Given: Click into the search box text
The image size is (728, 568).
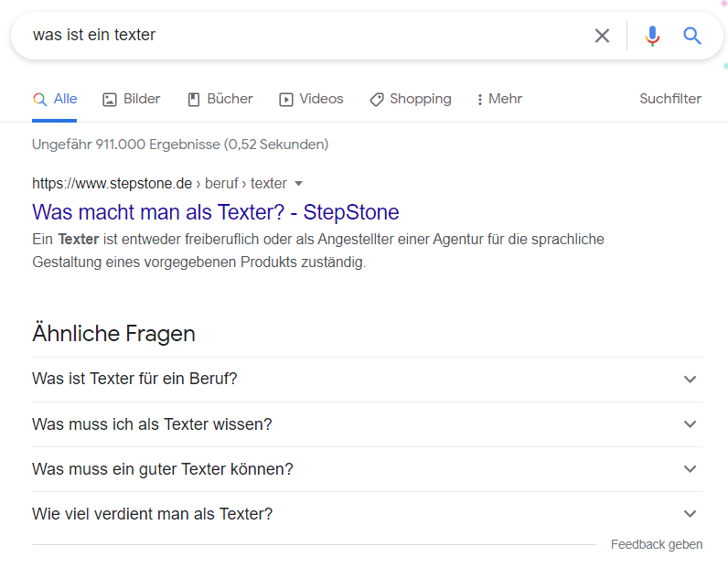Looking at the screenshot, I should pos(94,35).
